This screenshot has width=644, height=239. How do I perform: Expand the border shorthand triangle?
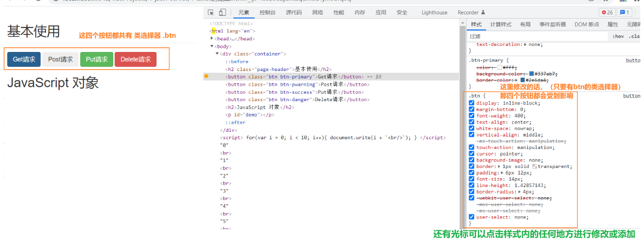(499, 166)
